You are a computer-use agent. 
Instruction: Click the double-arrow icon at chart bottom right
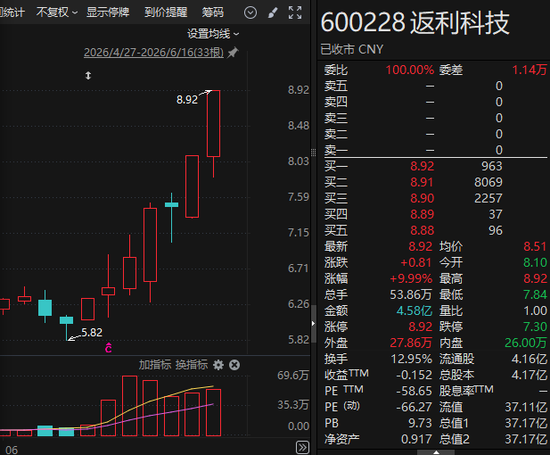(x=302, y=447)
